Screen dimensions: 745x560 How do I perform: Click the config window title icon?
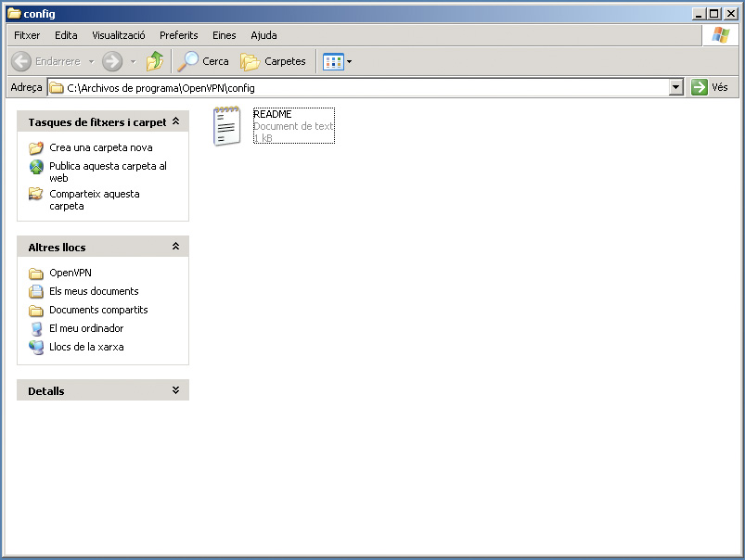pos(14,13)
